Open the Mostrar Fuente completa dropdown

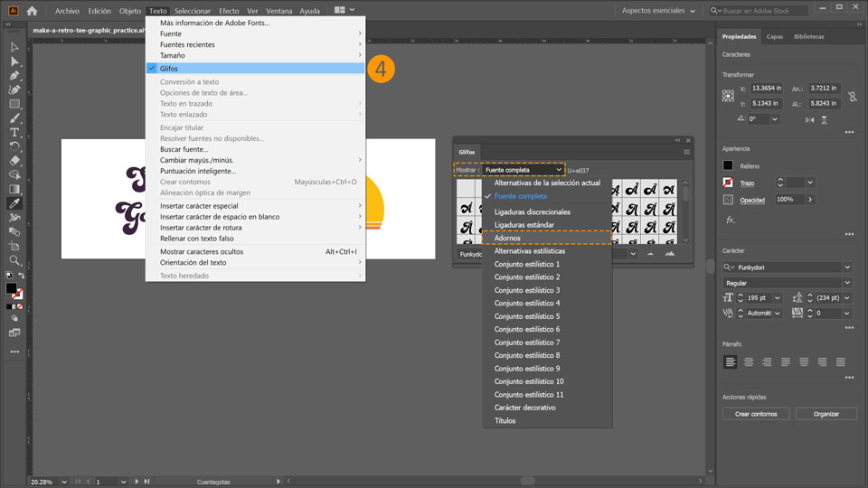pyautogui.click(x=524, y=170)
